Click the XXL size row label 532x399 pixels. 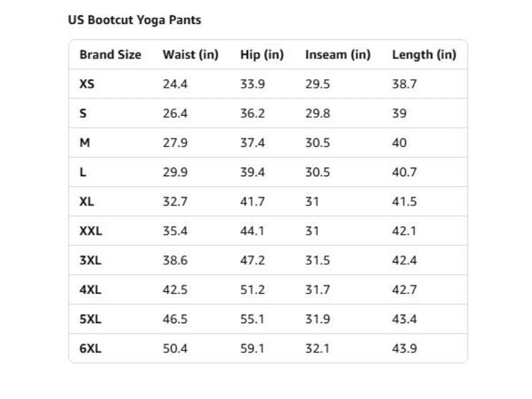coord(90,231)
